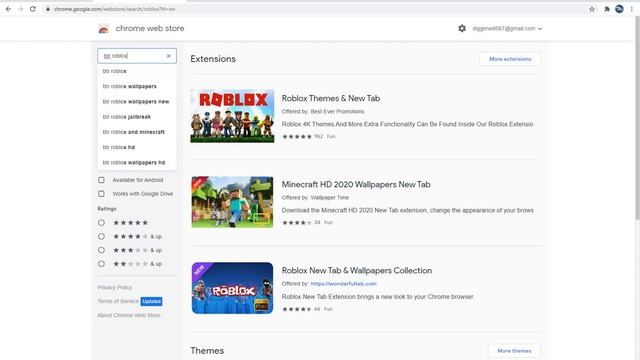
Task: Click the 'chrome web store' title text
Action: click(x=150, y=29)
